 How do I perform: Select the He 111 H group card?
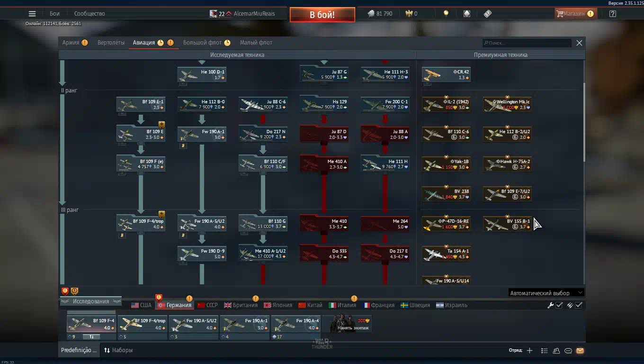tap(385, 164)
